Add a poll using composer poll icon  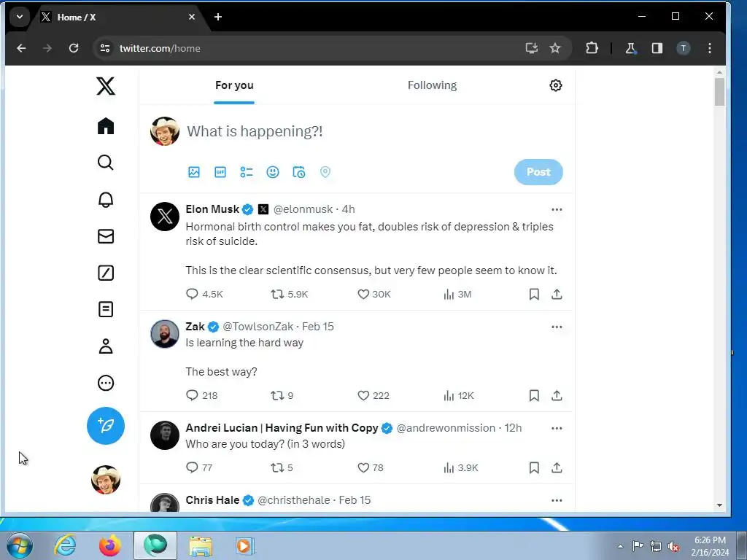(247, 172)
